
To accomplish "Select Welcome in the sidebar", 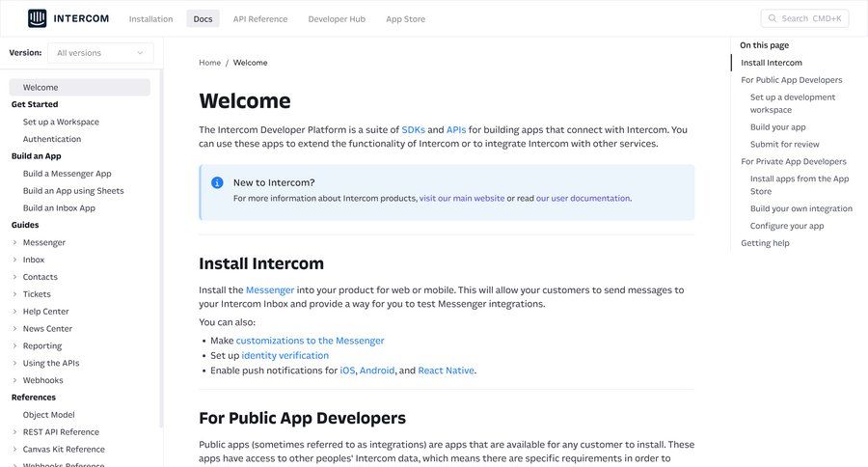I will [x=80, y=87].
